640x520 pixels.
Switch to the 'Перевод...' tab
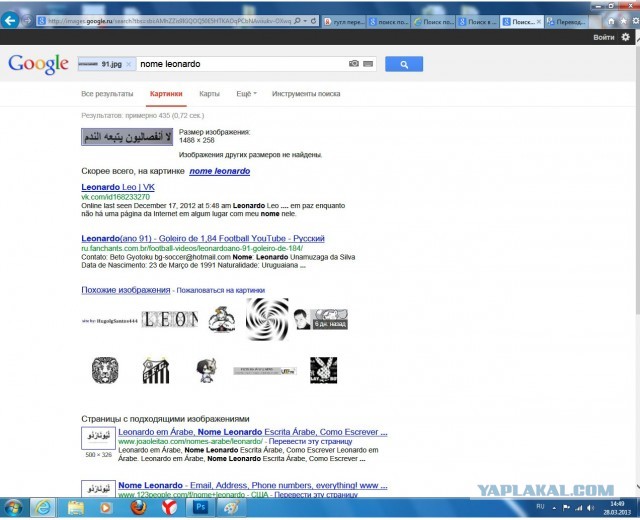click(x=567, y=22)
